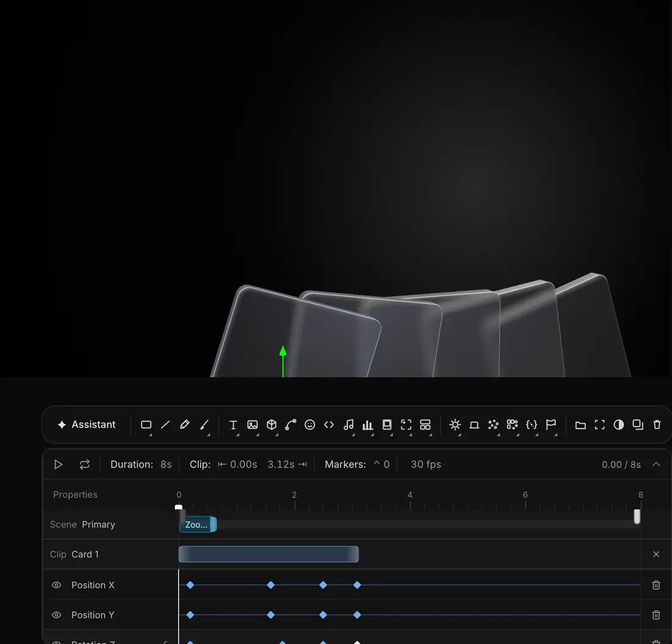The height and width of the screenshot is (644, 672).
Task: Click the Markers count control
Action: click(381, 464)
